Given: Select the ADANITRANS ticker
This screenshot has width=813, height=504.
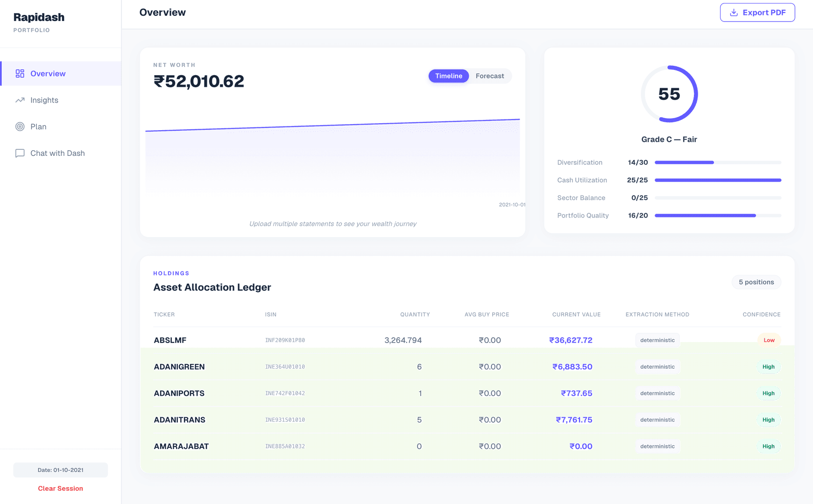Looking at the screenshot, I should (180, 420).
